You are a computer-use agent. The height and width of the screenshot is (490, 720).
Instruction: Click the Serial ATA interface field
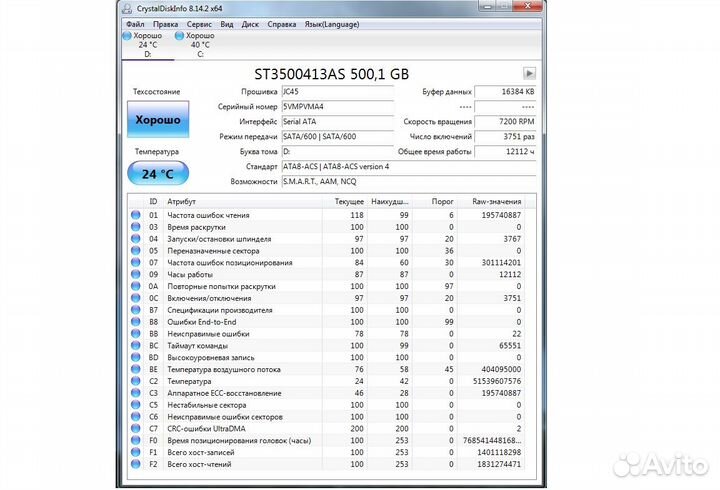coord(338,122)
